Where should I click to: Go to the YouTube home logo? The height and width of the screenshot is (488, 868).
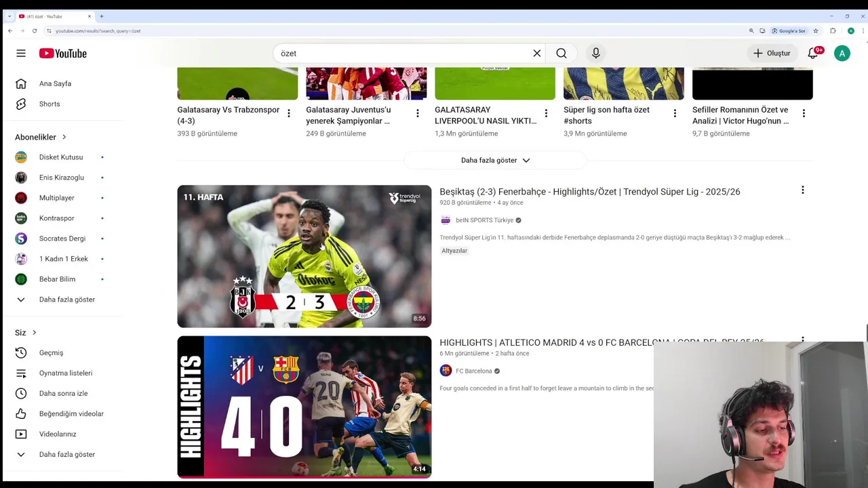(x=62, y=54)
